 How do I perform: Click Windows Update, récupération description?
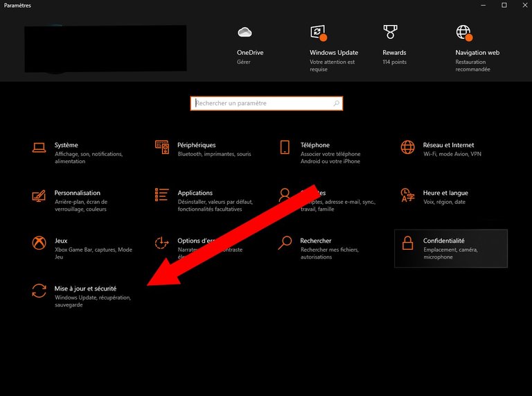pyautogui.click(x=93, y=301)
